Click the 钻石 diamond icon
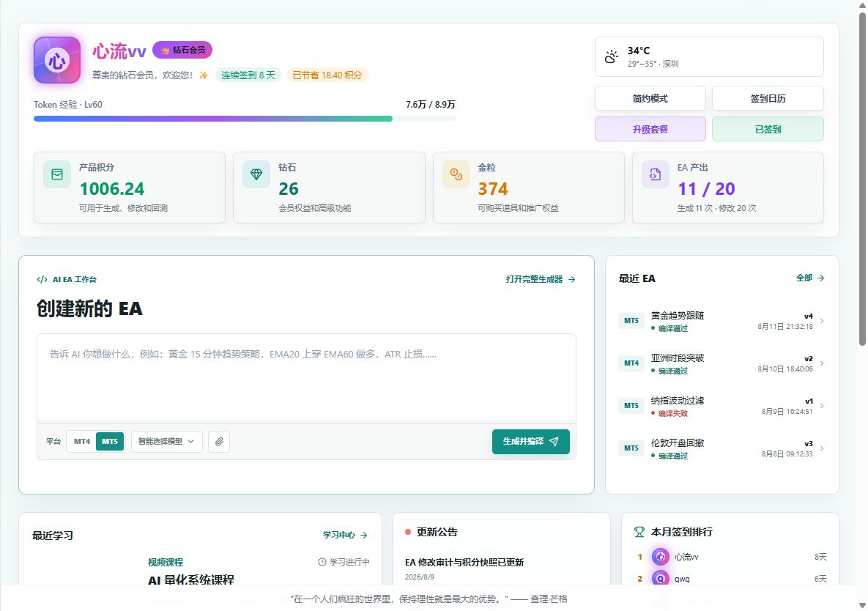This screenshot has height=611, width=868. coord(256,174)
